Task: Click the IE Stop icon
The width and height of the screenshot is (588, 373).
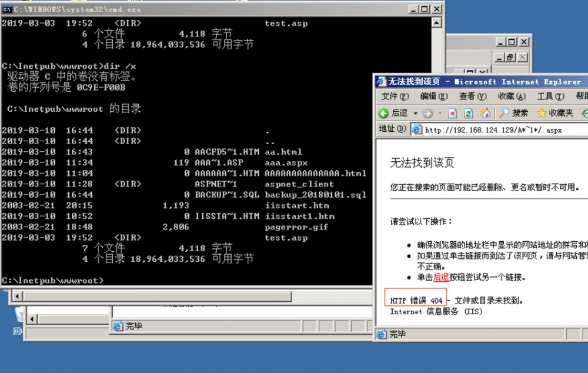Action: (x=453, y=113)
